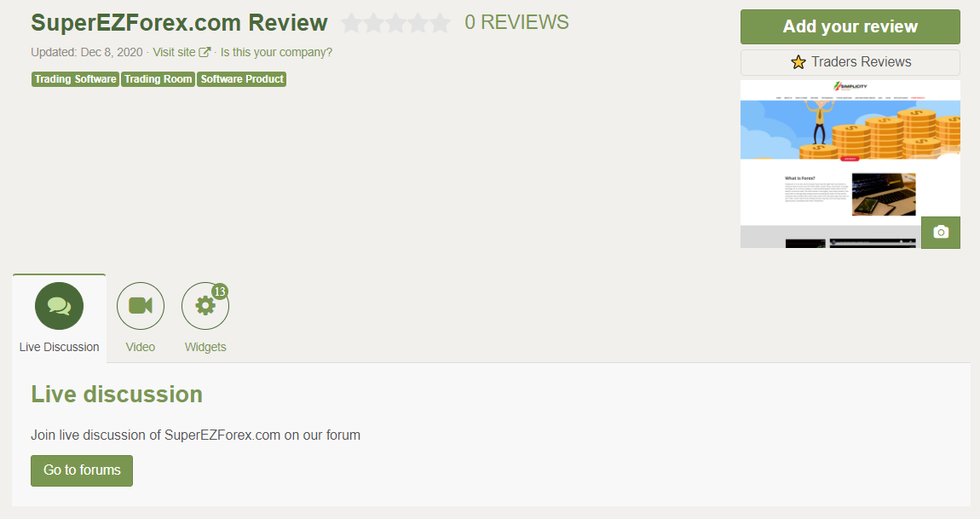Click the Go to forums button
Image resolution: width=980 pixels, height=519 pixels.
click(x=82, y=470)
